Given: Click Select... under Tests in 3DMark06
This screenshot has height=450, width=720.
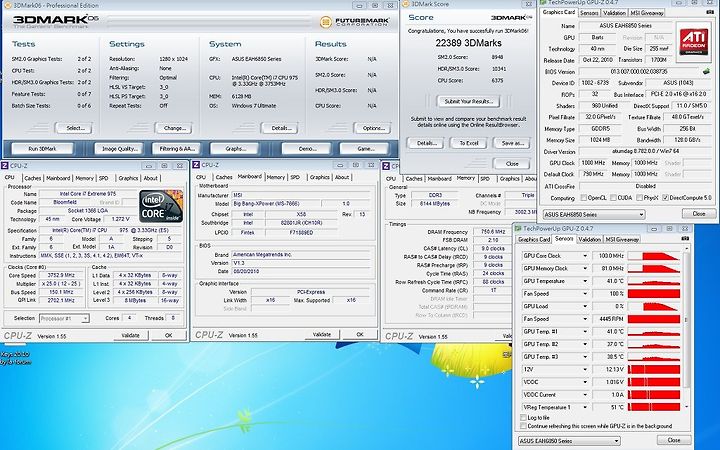Looking at the screenshot, I should 74,128.
